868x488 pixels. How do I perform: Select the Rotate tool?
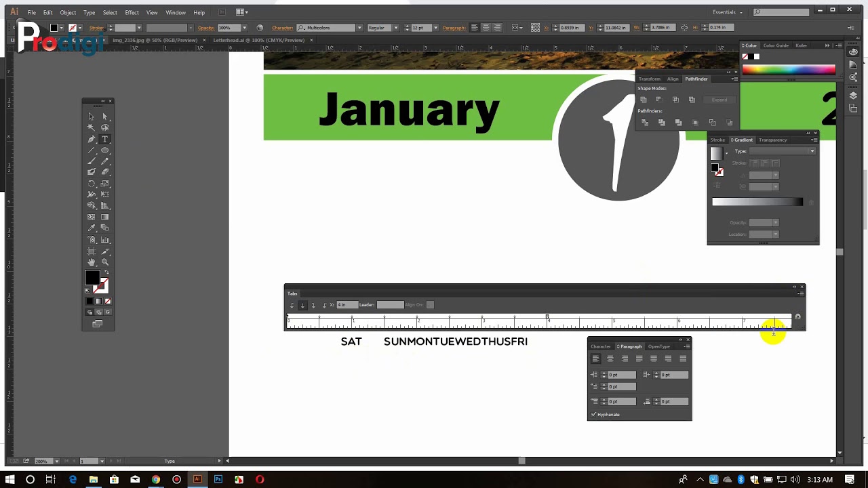[x=92, y=184]
